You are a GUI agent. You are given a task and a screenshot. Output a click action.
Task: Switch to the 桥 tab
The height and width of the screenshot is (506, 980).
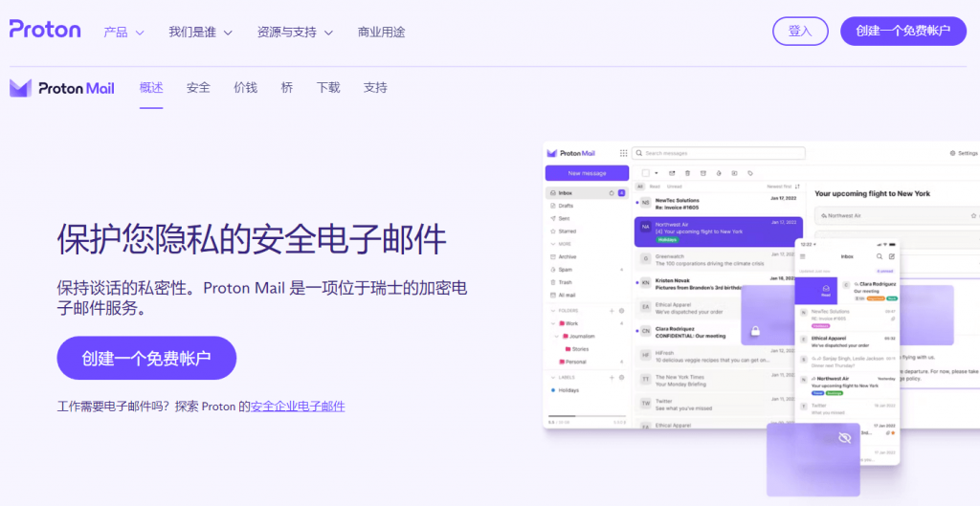(x=287, y=88)
